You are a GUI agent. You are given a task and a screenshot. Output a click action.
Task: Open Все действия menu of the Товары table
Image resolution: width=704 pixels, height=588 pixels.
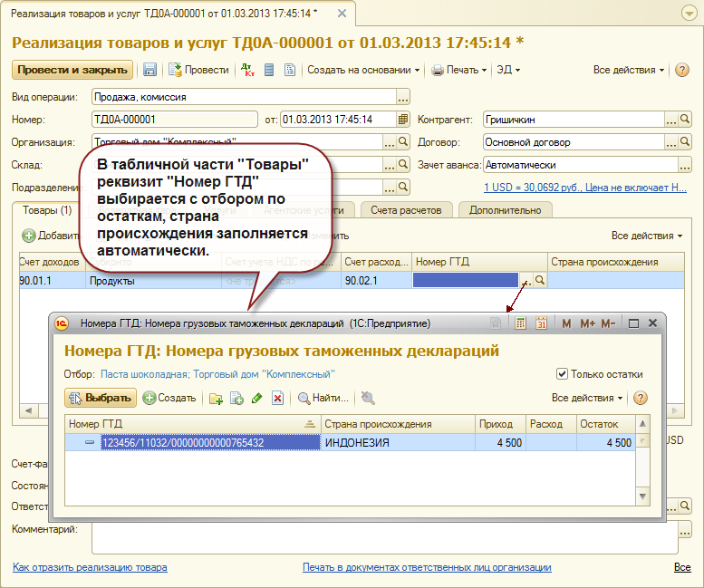pyautogui.click(x=647, y=236)
